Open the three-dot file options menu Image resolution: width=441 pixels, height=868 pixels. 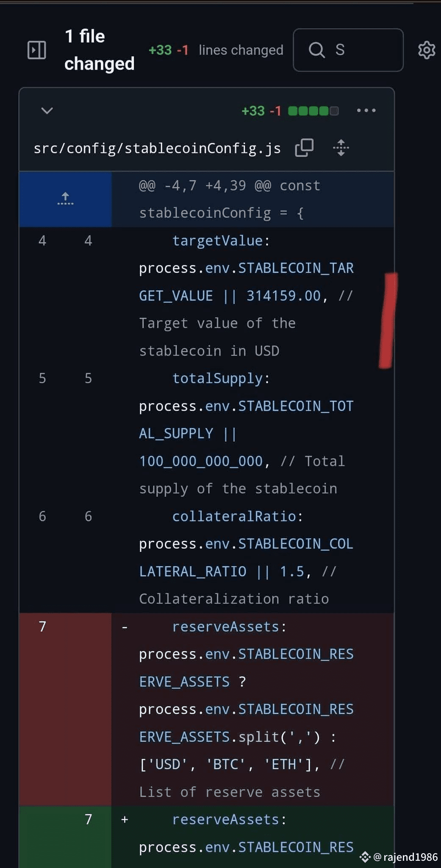coord(366,111)
